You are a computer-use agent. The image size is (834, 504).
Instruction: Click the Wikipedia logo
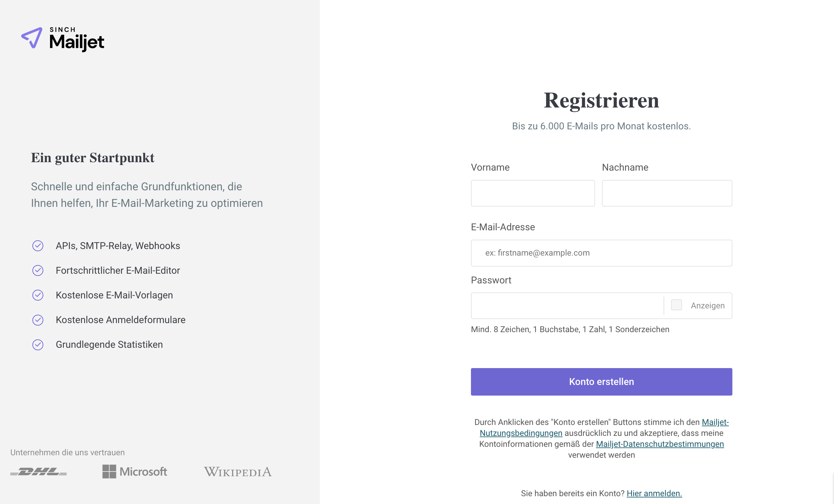click(x=238, y=472)
